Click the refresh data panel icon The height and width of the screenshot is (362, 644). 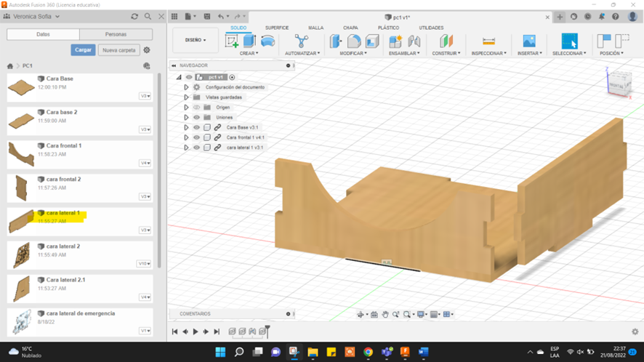(134, 17)
